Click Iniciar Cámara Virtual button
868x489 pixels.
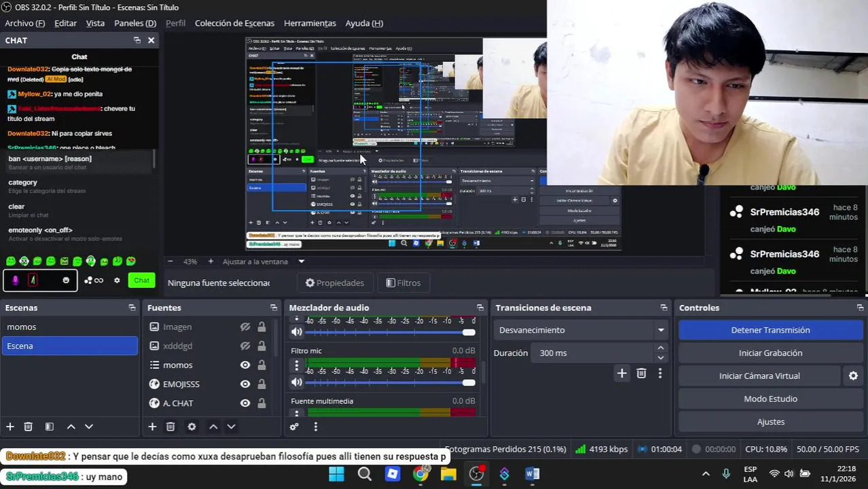click(x=759, y=376)
